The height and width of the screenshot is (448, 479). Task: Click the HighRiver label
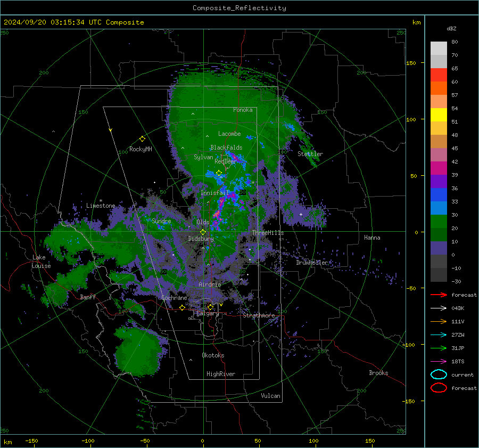click(x=221, y=374)
